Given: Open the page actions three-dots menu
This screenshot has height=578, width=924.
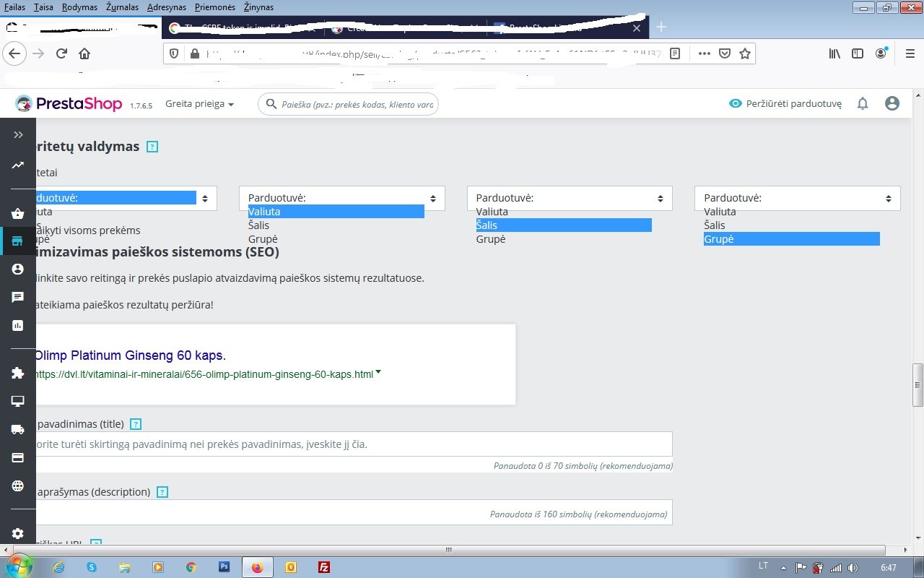Looking at the screenshot, I should 705,53.
